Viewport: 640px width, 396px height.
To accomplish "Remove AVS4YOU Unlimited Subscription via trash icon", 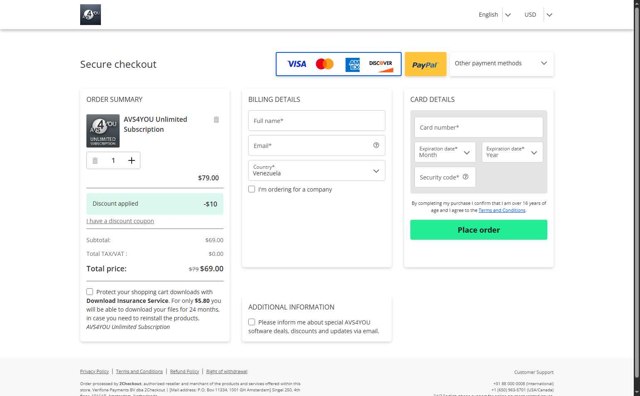I will [x=216, y=120].
